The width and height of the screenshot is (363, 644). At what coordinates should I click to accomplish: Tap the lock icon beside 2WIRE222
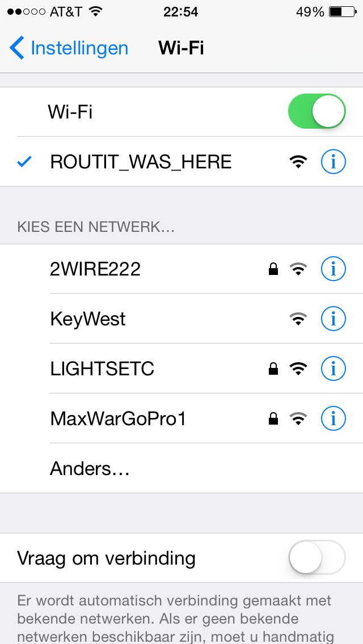tap(273, 269)
